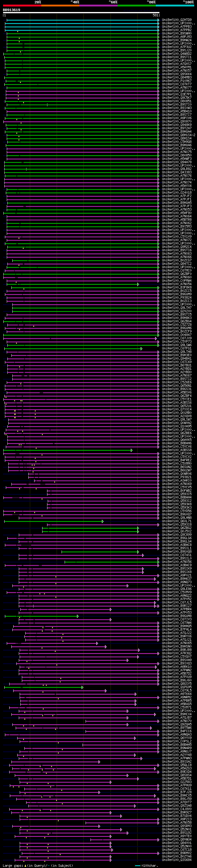Click the orange ~40% identity legend segment
Screen dimensions: 197x868
(60, 6)
